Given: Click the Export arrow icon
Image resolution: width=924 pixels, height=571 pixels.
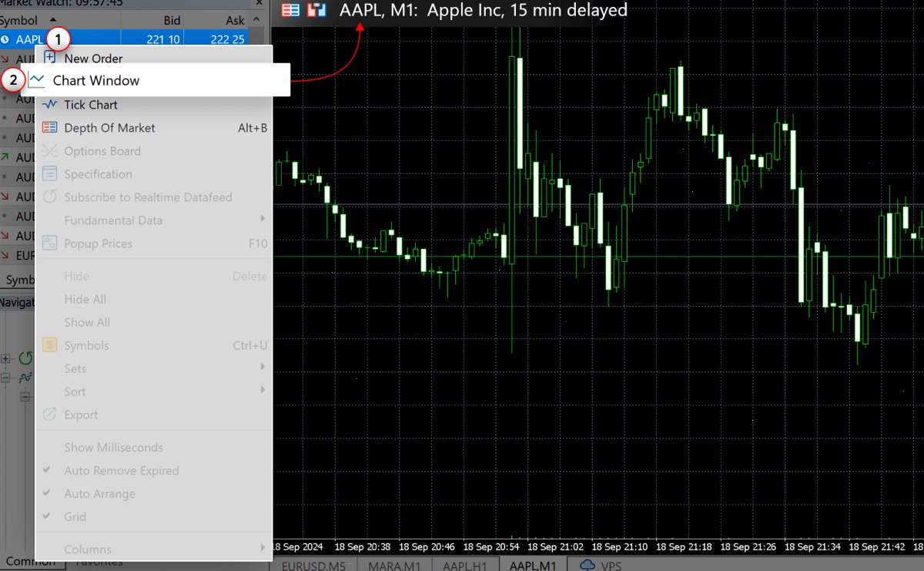Looking at the screenshot, I should [x=50, y=415].
